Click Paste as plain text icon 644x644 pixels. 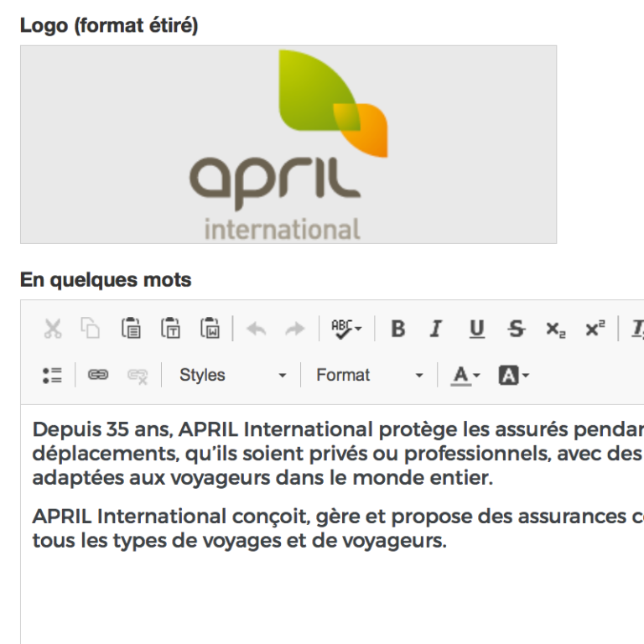(170, 329)
